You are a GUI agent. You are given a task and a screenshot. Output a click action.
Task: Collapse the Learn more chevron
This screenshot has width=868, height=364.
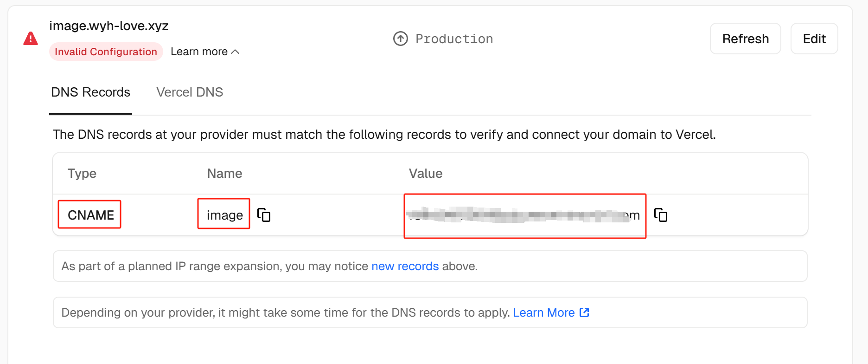[236, 52]
